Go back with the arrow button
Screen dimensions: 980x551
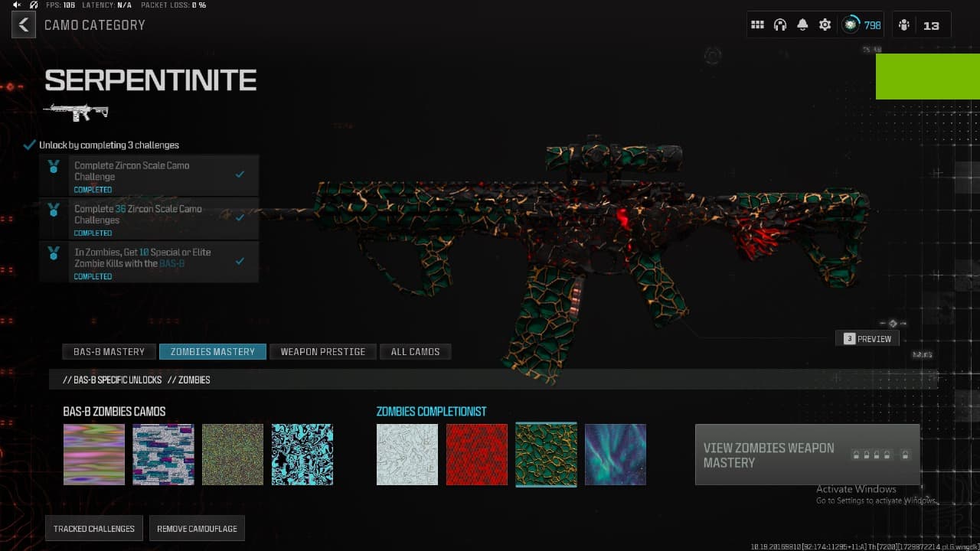pyautogui.click(x=24, y=25)
